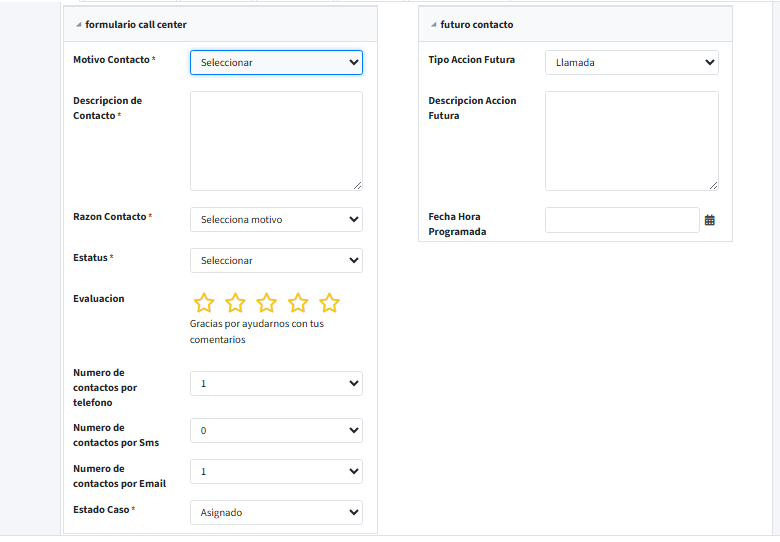Expand Numero de contactos por Sms dropdown
This screenshot has width=780, height=542.
[276, 431]
